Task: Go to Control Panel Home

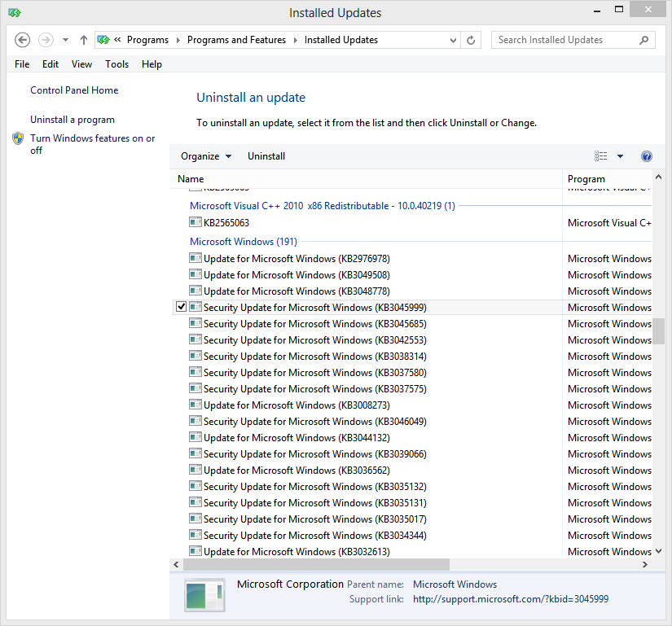Action: [x=74, y=90]
